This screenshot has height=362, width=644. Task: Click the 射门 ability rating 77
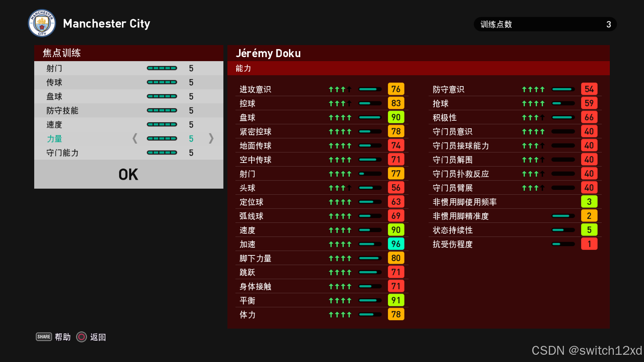[396, 173]
